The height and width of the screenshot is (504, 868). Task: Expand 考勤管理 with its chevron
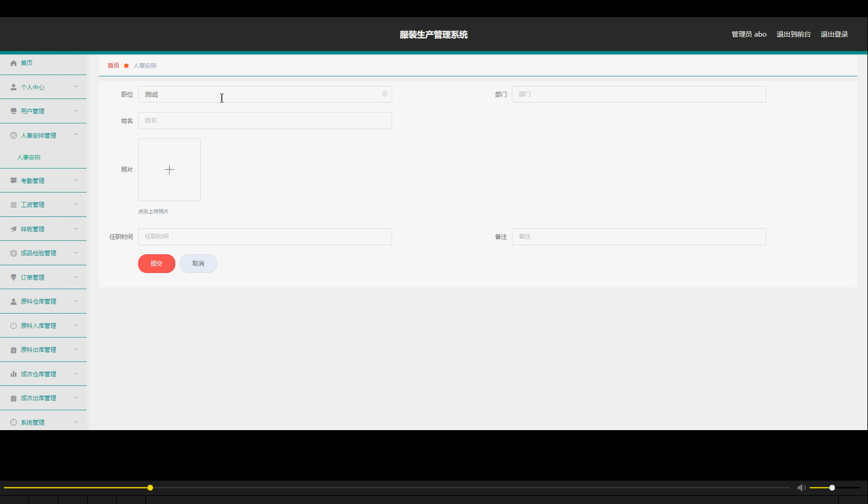(76, 180)
